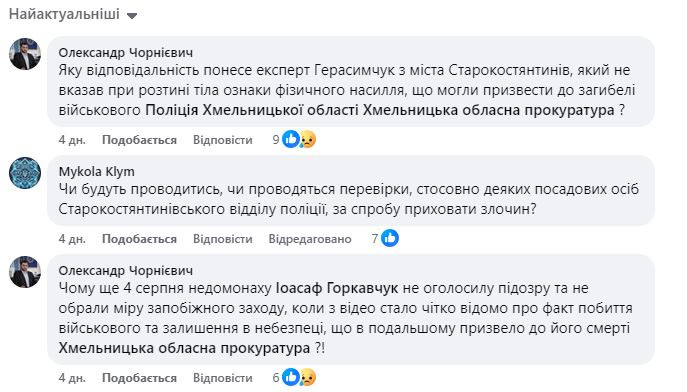Open Mykola Klym's profile avatar
The height and width of the screenshot is (392, 687).
(x=25, y=173)
